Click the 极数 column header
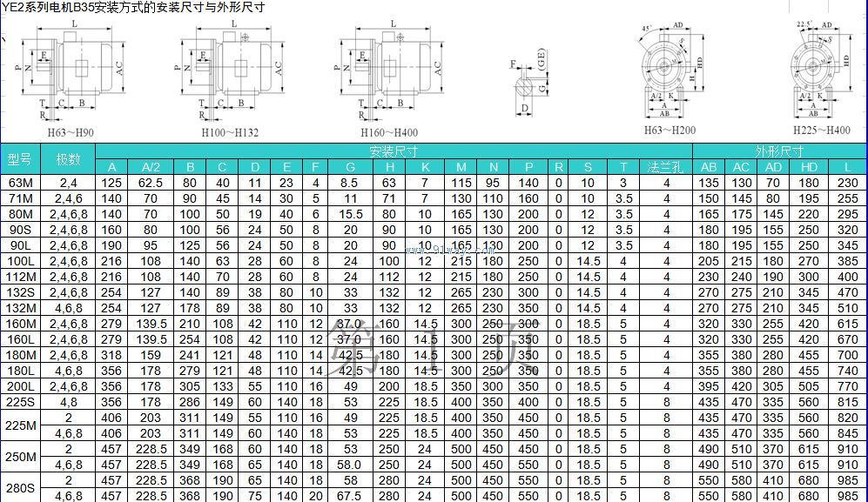This screenshot has height=502, width=868. tap(69, 159)
